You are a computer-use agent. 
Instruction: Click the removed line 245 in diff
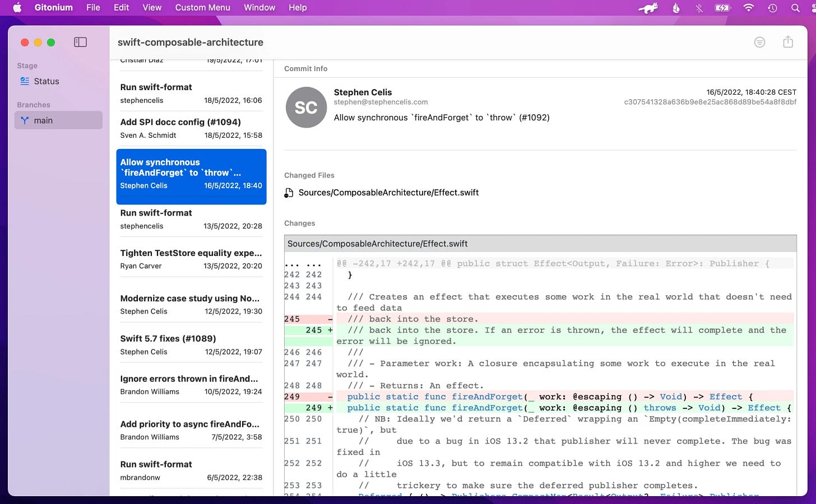pos(539,319)
